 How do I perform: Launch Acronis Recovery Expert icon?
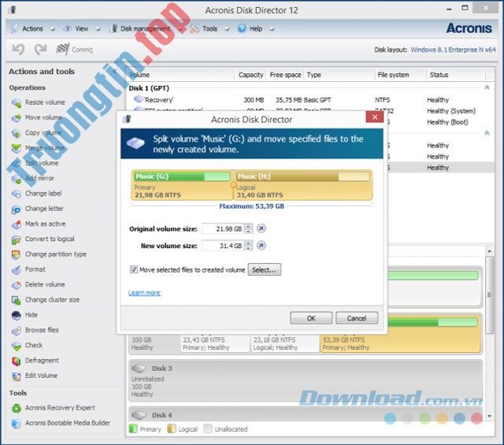tap(16, 408)
